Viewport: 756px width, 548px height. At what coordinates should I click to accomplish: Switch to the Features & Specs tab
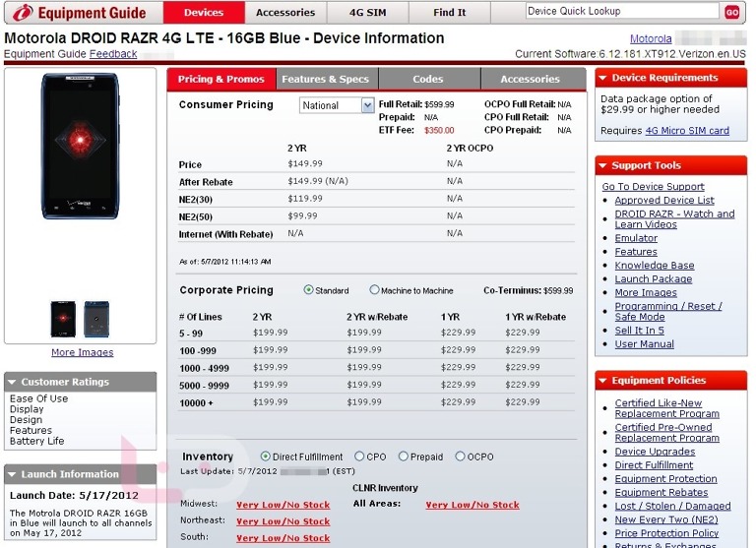pyautogui.click(x=325, y=80)
